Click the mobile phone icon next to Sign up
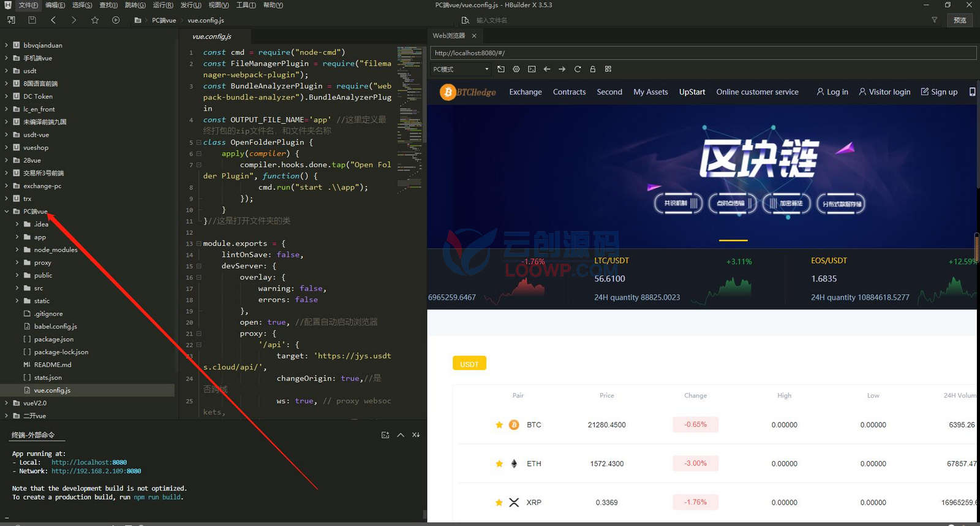 pyautogui.click(x=972, y=92)
